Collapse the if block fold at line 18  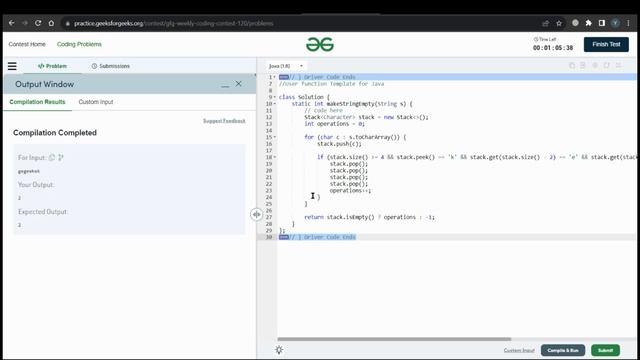click(275, 157)
